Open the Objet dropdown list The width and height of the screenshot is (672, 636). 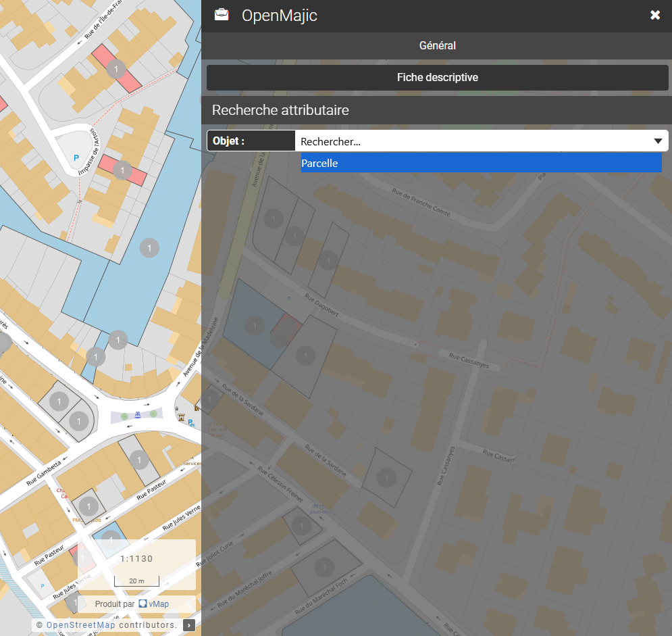click(482, 141)
